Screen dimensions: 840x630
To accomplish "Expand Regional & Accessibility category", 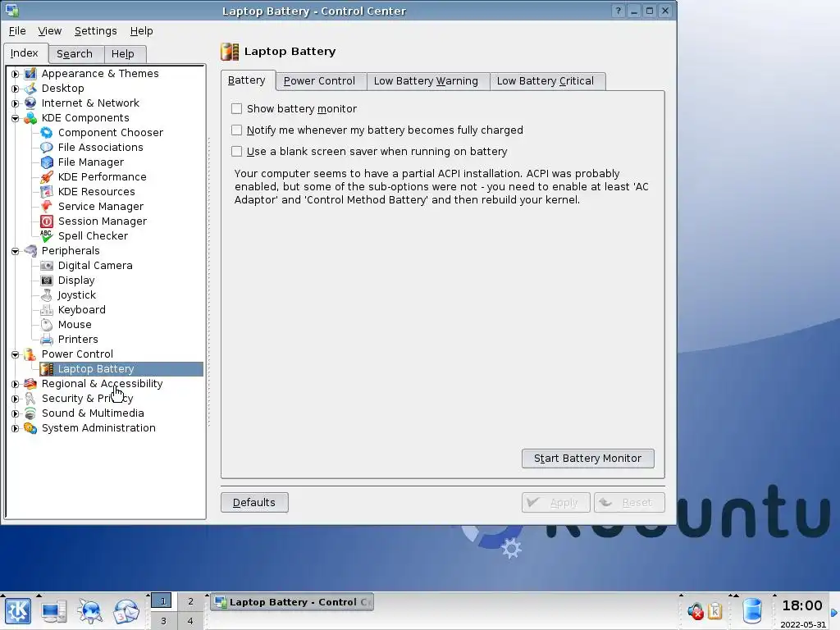I will tap(15, 384).
